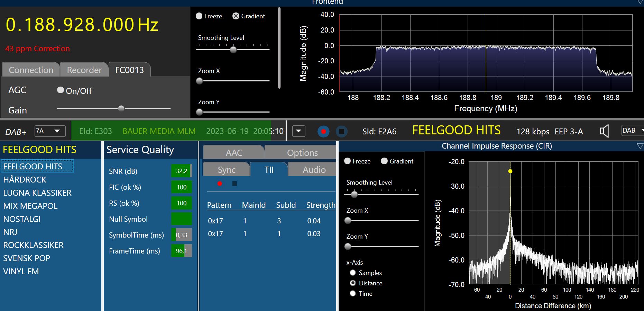Open the DAB mode dropdown
The height and width of the screenshot is (311, 644).
633,131
